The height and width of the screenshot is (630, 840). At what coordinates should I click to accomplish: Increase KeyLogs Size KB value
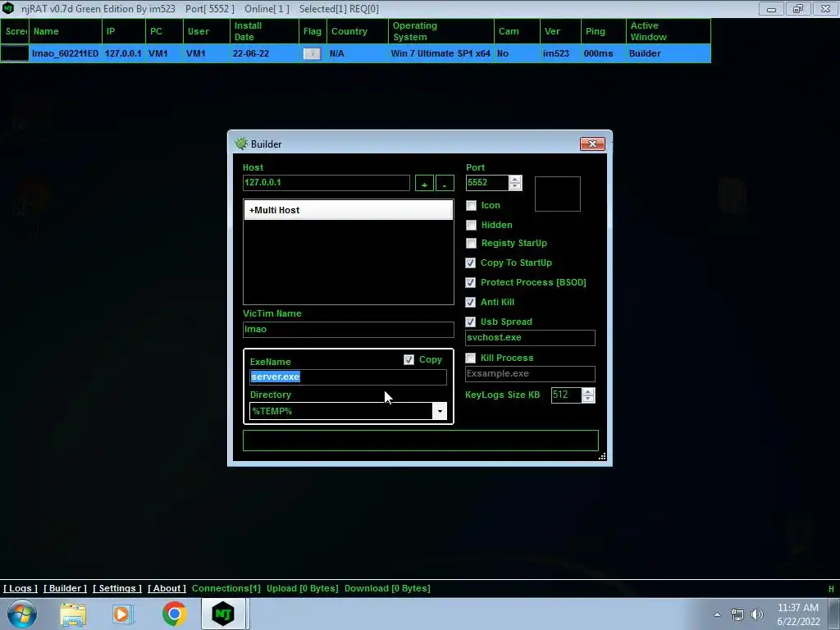pos(588,391)
